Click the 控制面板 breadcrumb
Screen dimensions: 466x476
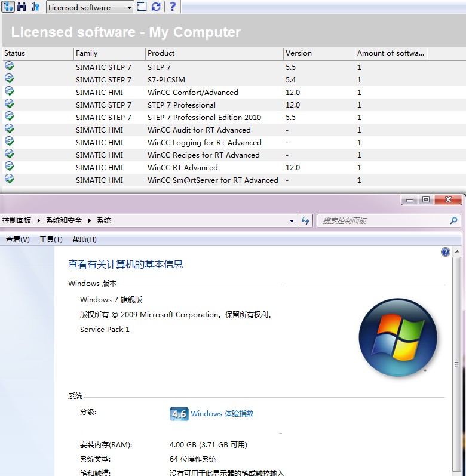pyautogui.click(x=17, y=220)
